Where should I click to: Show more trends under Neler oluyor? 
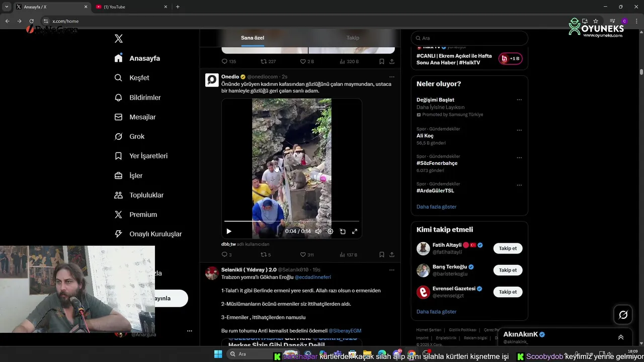tap(436, 207)
